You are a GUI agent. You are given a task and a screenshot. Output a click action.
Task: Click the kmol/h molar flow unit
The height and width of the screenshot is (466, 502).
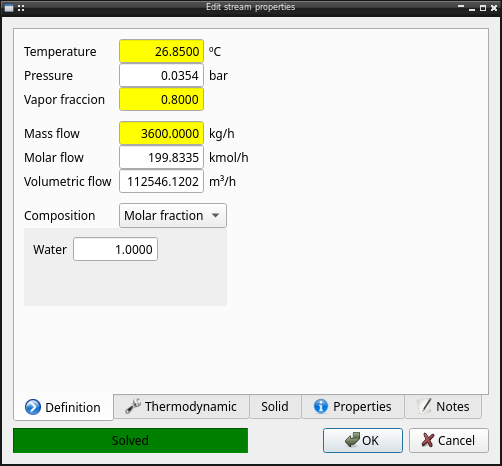[x=229, y=158]
